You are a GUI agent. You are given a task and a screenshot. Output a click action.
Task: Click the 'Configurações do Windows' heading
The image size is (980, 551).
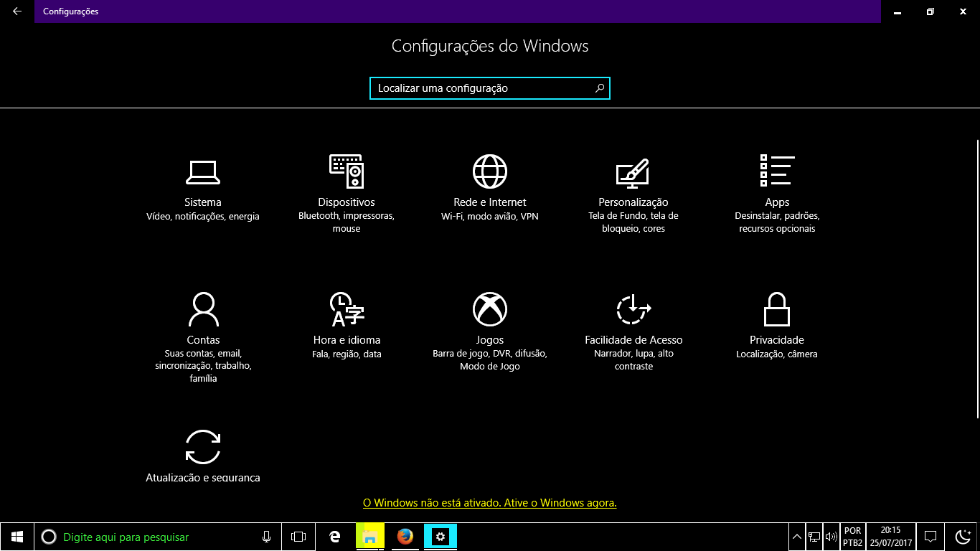click(x=490, y=46)
